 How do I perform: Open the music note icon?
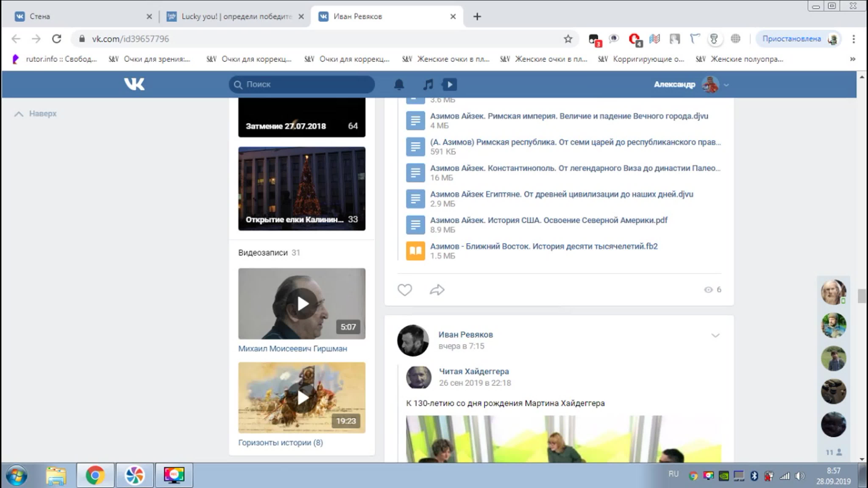click(428, 84)
